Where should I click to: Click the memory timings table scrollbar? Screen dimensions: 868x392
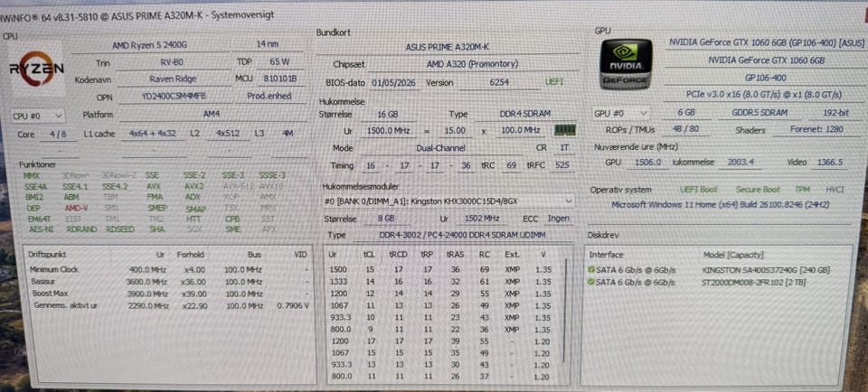[565, 310]
